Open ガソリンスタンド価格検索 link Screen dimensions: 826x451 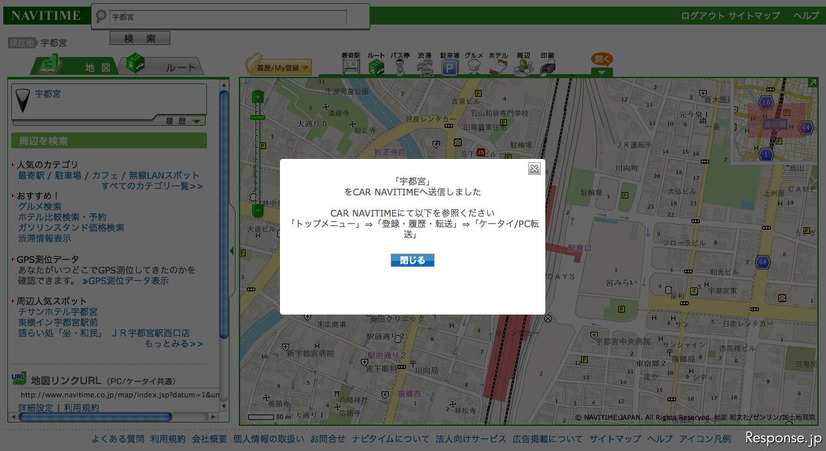pyautogui.click(x=71, y=228)
